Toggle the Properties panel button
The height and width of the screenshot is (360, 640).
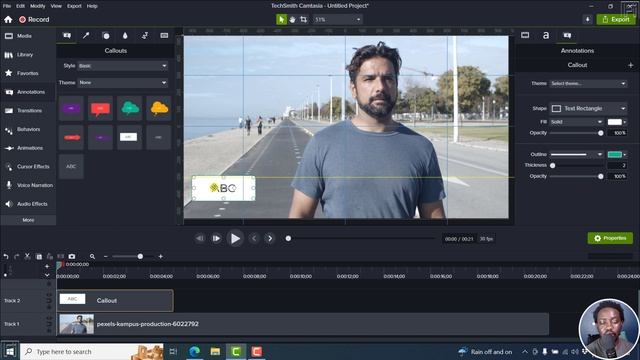610,238
